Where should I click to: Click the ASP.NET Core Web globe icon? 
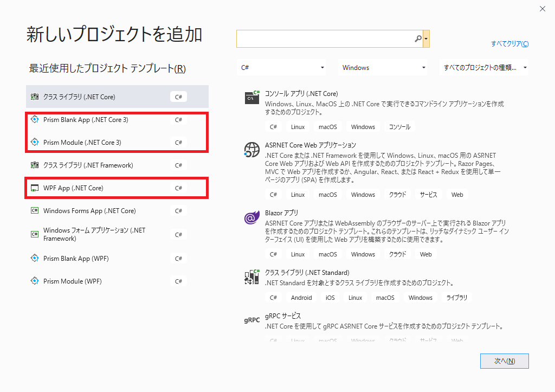tap(251, 150)
